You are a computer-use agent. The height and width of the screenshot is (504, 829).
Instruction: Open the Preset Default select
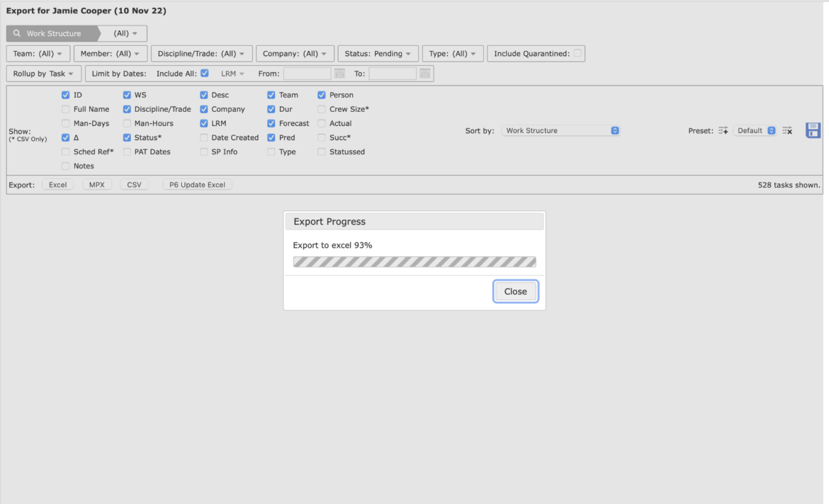(x=755, y=130)
